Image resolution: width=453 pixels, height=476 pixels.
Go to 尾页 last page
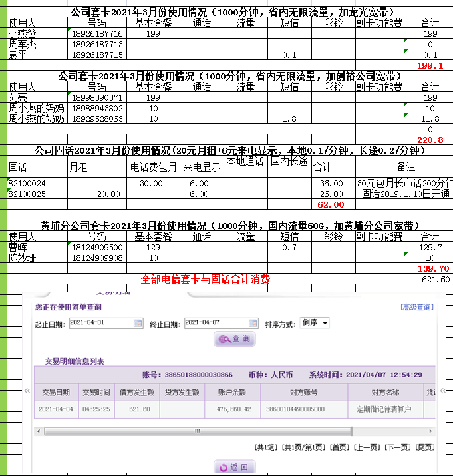click(424, 447)
